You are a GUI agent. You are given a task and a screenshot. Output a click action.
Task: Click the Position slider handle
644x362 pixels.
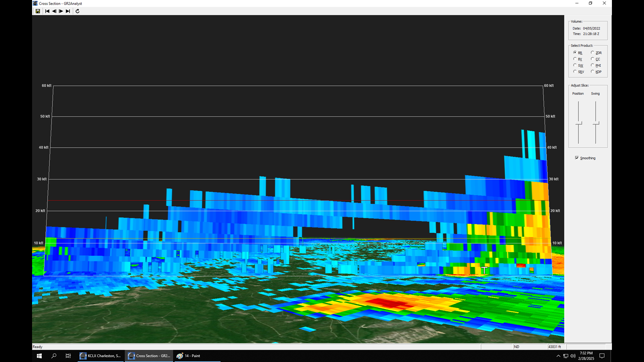578,124
